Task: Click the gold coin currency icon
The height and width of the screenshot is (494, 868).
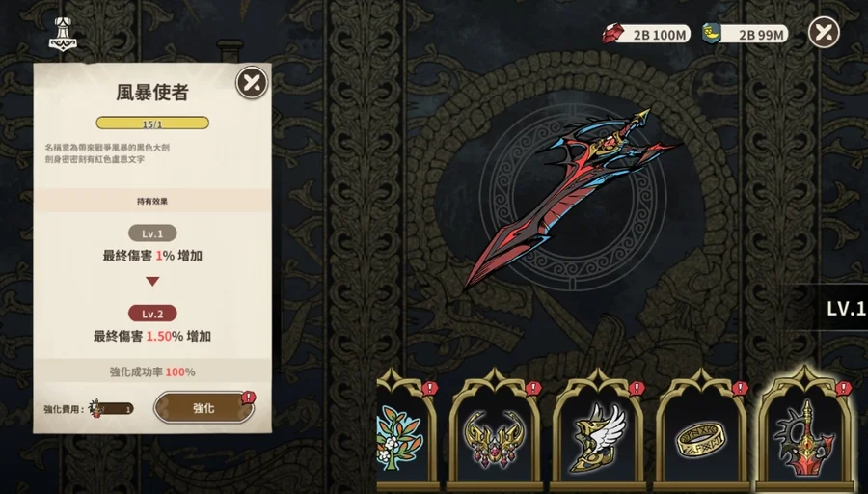Action: tap(712, 34)
